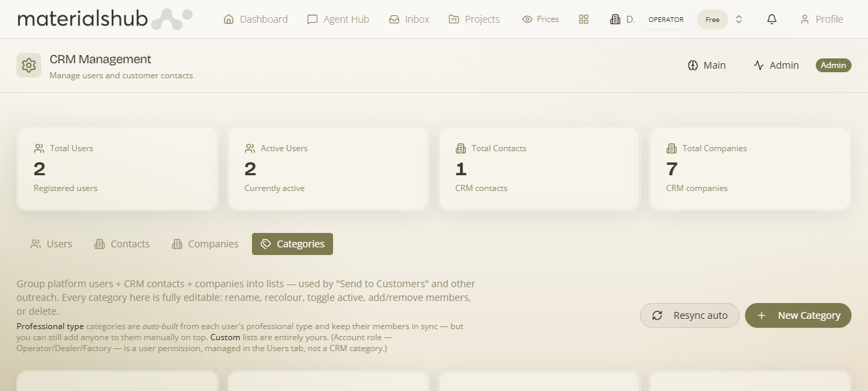
Task: Click the Total Users people icon
Action: tap(39, 148)
